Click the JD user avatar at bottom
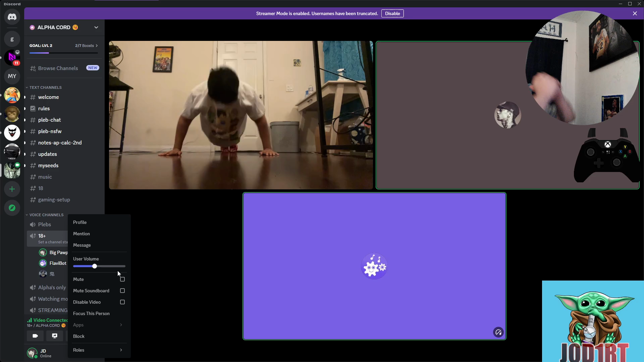Screen dimensions: 644x362 tap(32, 353)
